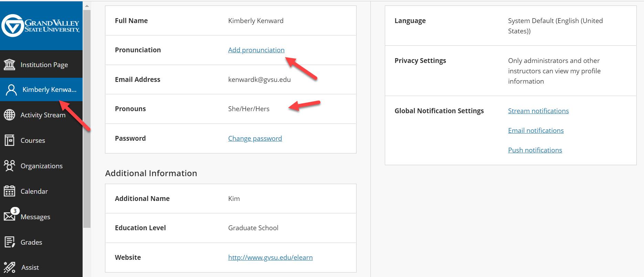Open the Add pronunciation link
This screenshot has height=277, width=644.
256,50
